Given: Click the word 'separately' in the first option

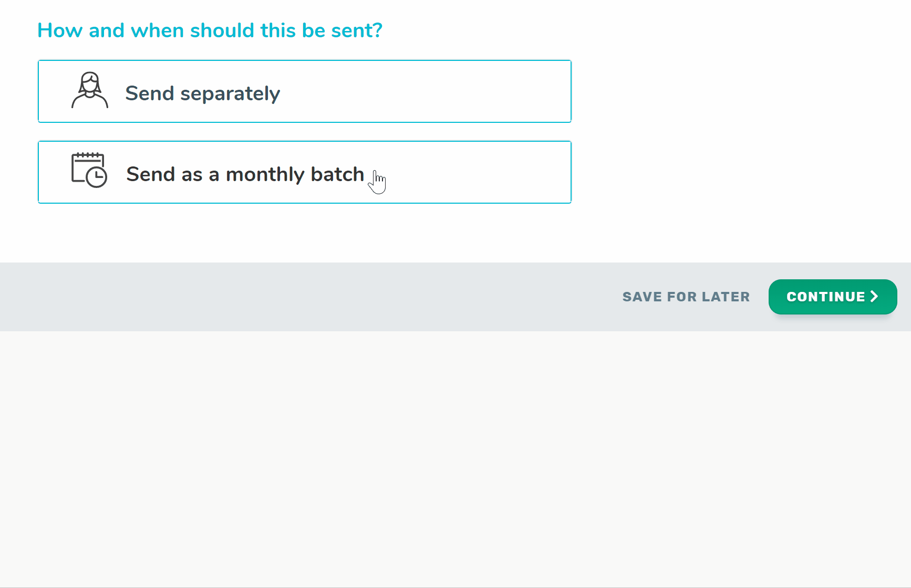Looking at the screenshot, I should coord(230,94).
